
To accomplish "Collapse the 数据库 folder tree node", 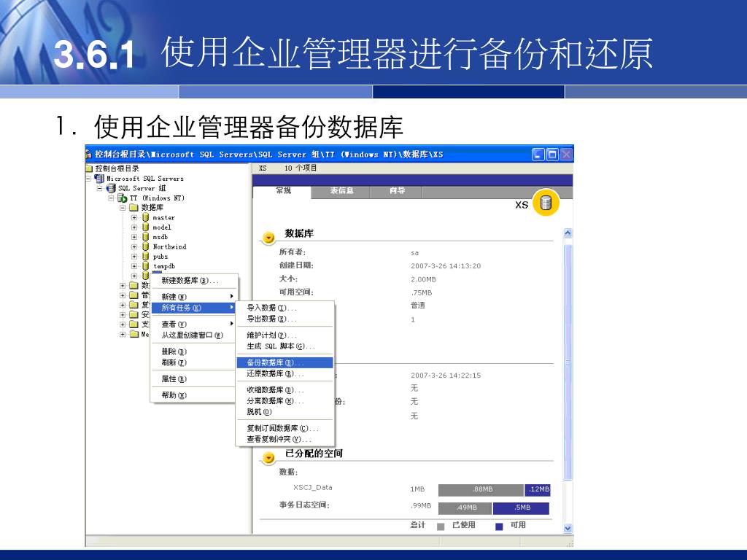I will pyautogui.click(x=123, y=208).
